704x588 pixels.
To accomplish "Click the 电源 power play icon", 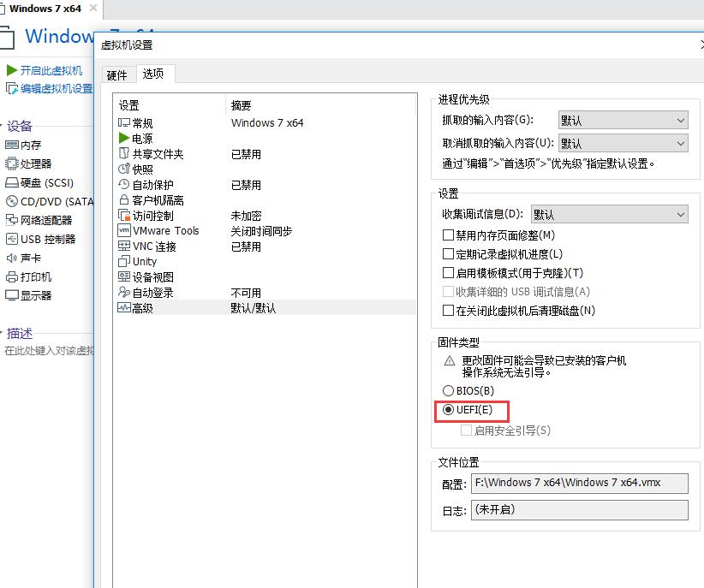I will click(124, 138).
